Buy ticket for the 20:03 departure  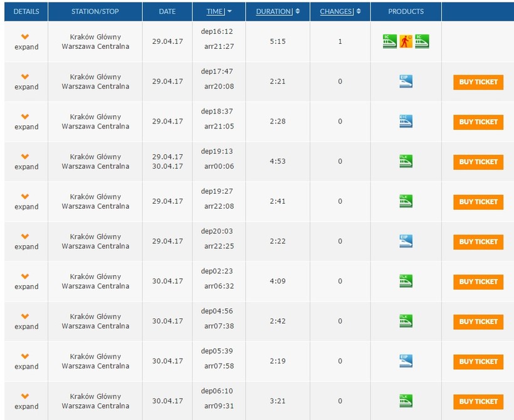pos(478,242)
